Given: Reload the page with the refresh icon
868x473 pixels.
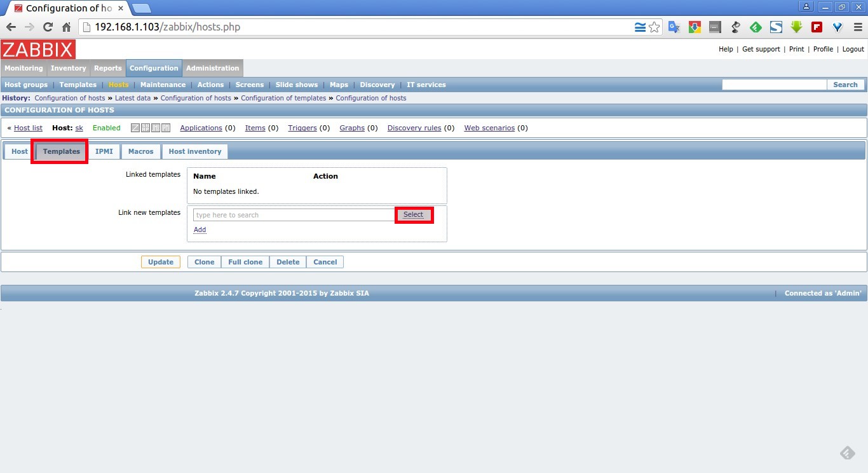Looking at the screenshot, I should coord(48,27).
